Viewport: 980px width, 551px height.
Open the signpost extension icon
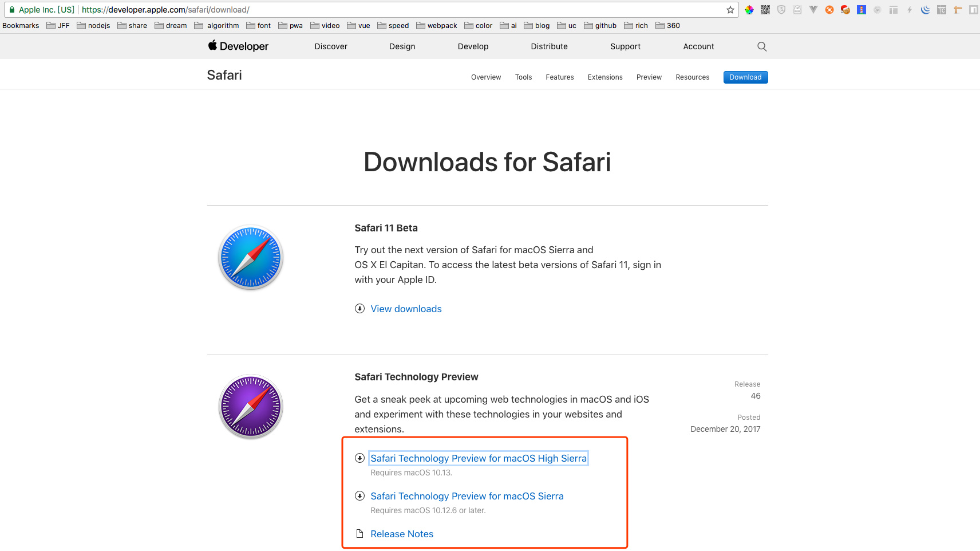[958, 10]
